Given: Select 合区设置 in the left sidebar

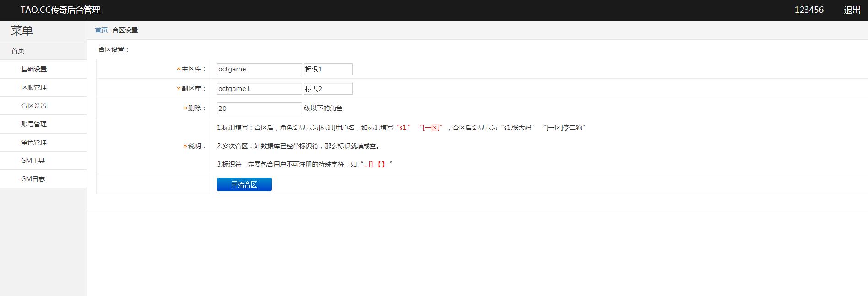Looking at the screenshot, I should 34,106.
